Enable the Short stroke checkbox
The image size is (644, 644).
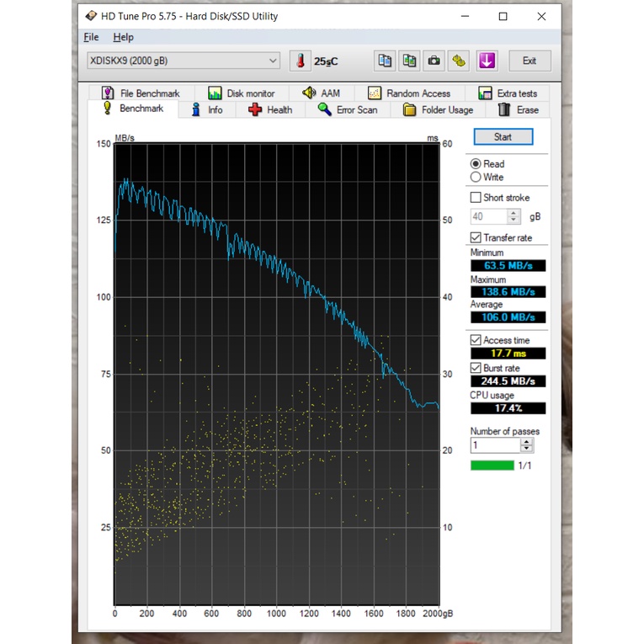(x=476, y=198)
